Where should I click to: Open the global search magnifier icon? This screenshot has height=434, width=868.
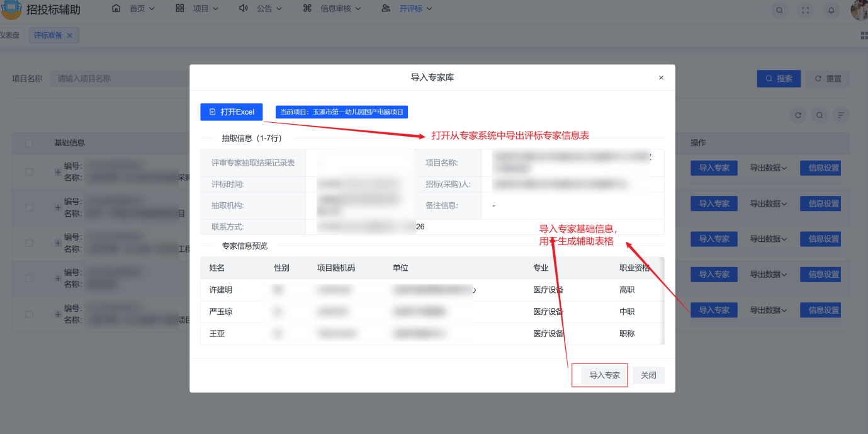pos(779,10)
